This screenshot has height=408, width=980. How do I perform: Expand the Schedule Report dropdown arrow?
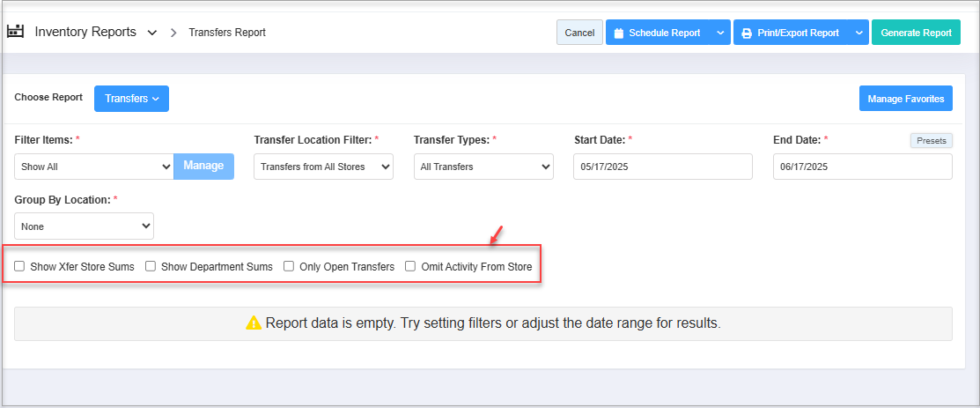(x=720, y=33)
